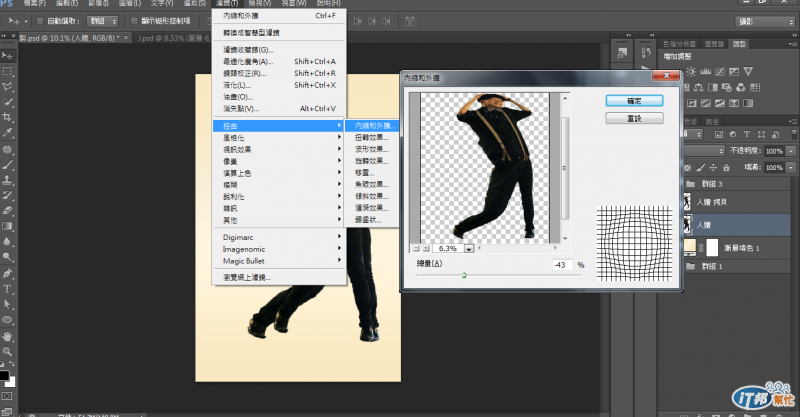800x417 pixels.
Task: Open the Imagenomic filter submenu
Action: pos(279,249)
